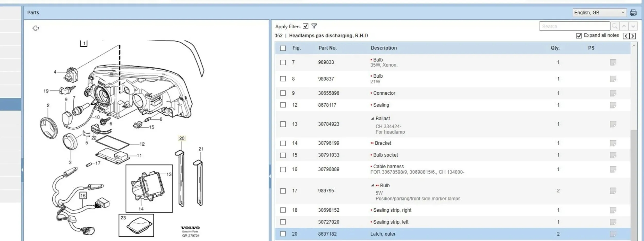Check the box for Connector 30655898
The height and width of the screenshot is (241, 644).
[x=283, y=93]
